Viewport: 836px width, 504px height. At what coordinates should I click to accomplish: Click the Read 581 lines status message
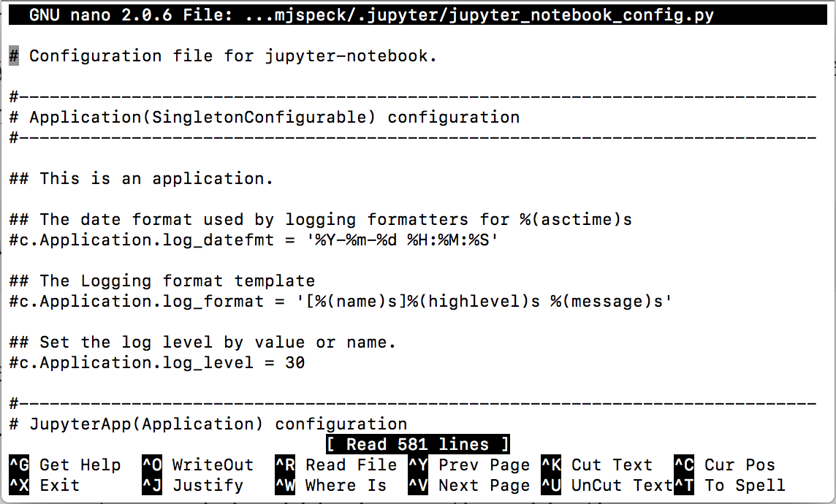pyautogui.click(x=417, y=443)
